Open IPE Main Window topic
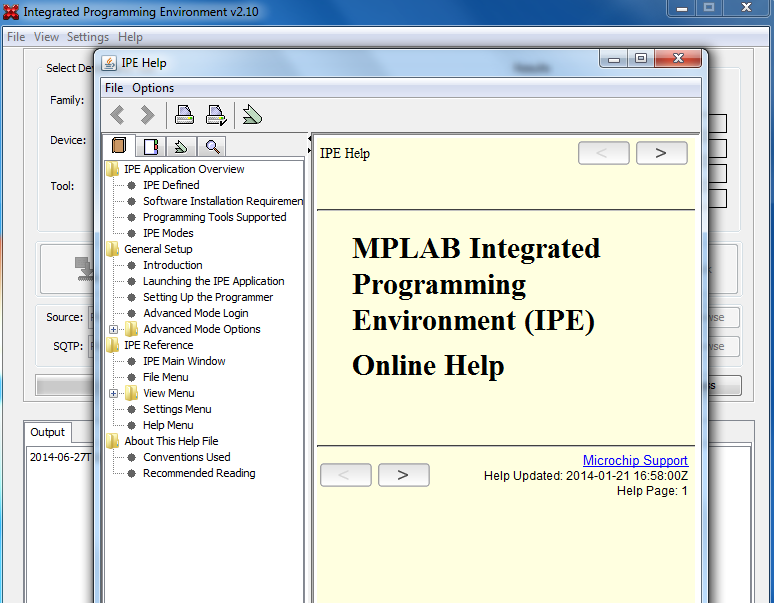Screen dimensions: 774x603 (184, 361)
